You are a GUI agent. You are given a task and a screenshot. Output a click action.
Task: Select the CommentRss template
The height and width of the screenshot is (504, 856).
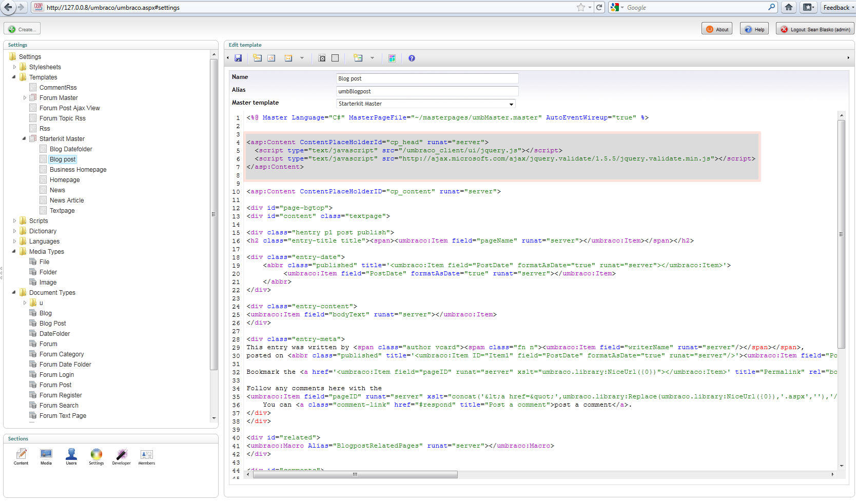coord(58,88)
